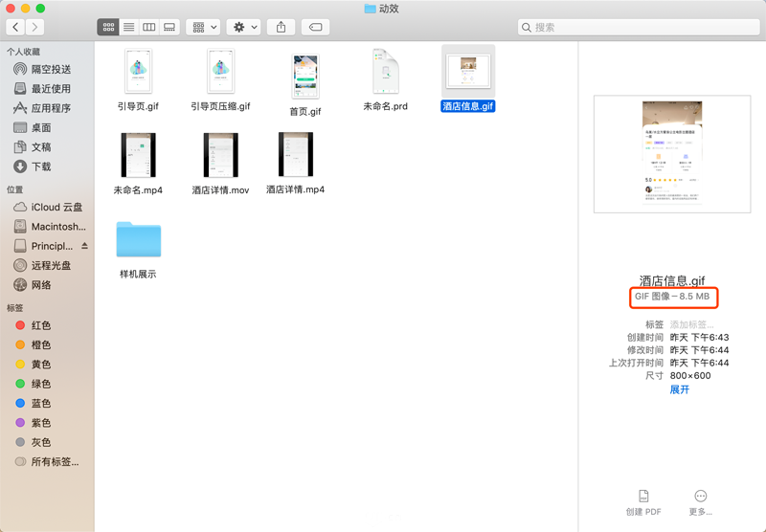Select the video 酒店详情.mp4
Viewport: 766px width, 532px height.
point(296,154)
